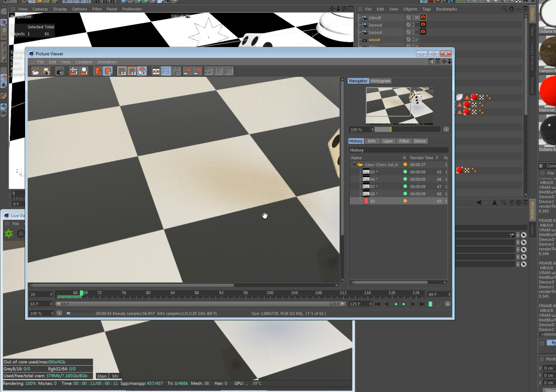Screen dimensions: 556x392
Task: Expand the navigator zoom options arrow button
Action: point(446,130)
